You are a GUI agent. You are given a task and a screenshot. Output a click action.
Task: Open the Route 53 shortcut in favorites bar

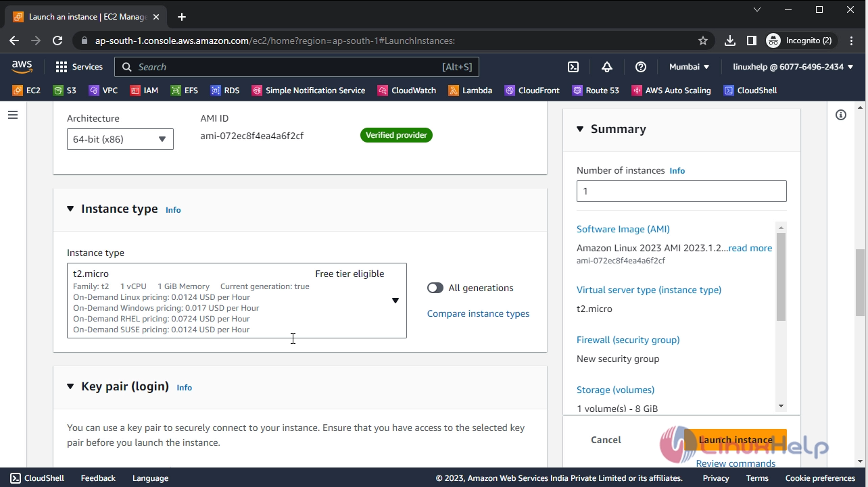click(596, 91)
